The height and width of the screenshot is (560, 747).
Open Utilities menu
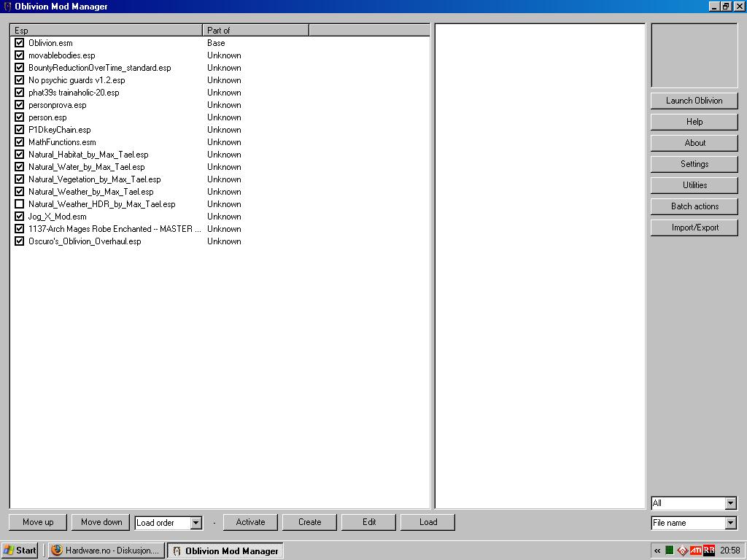tap(694, 184)
